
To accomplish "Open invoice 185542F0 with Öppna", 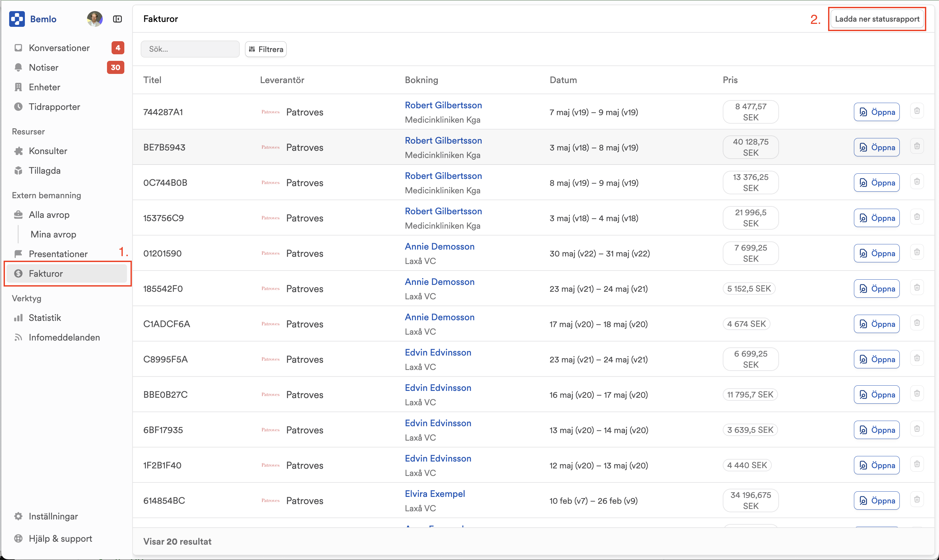I will pos(877,289).
